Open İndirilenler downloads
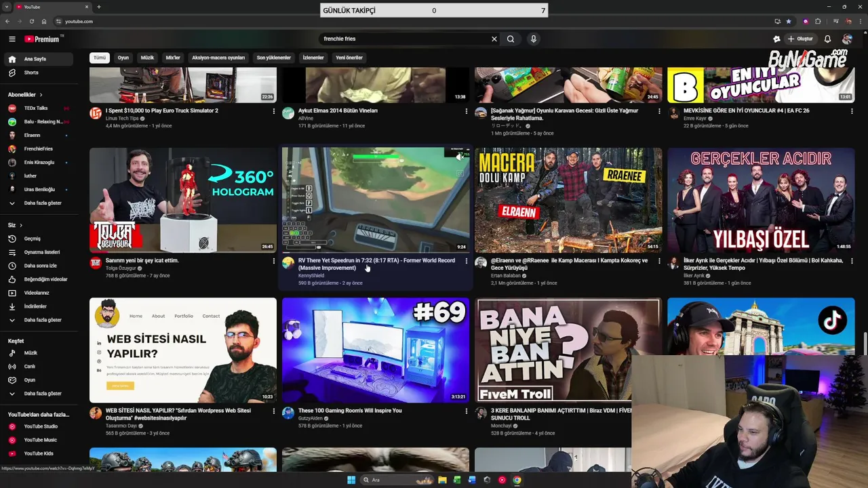The height and width of the screenshot is (488, 868). (38, 306)
